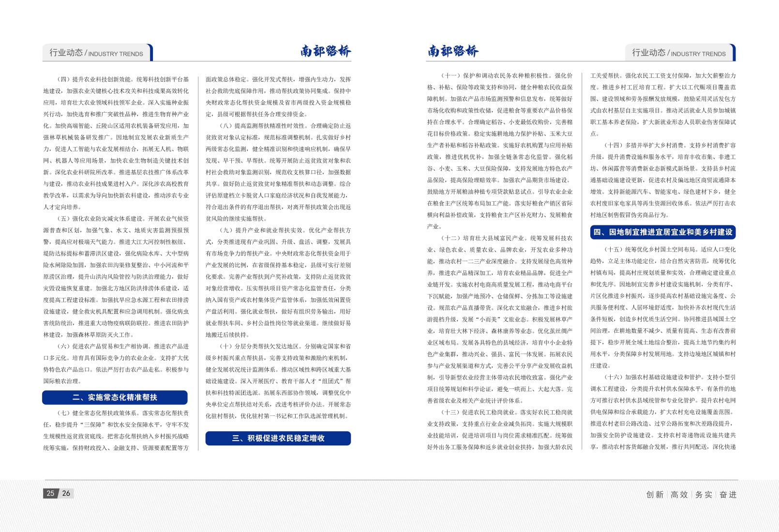The width and height of the screenshot is (779, 532).
Task: Click the line beginning '面政策总体稳定。强化开发式帮扶'
Action: point(278,79)
